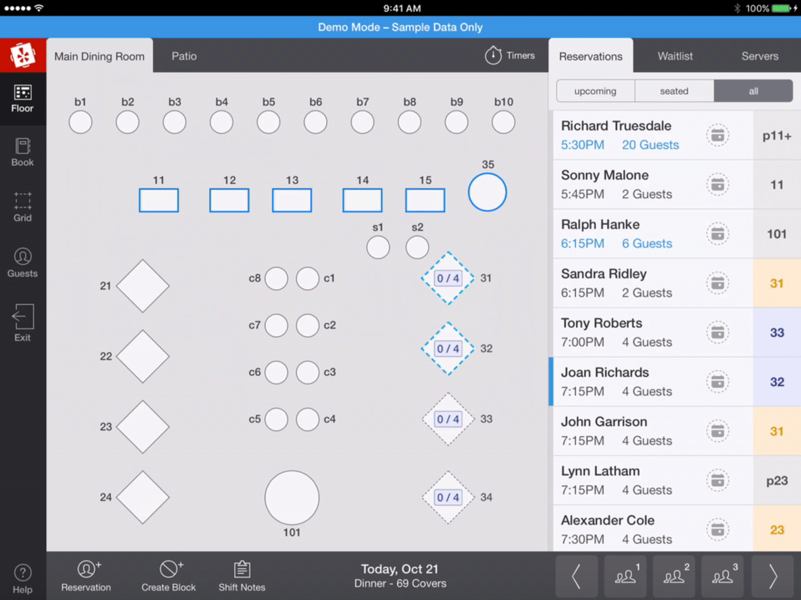Viewport: 801px width, 600px height.
Task: Select counter seat c8
Action: (x=276, y=279)
